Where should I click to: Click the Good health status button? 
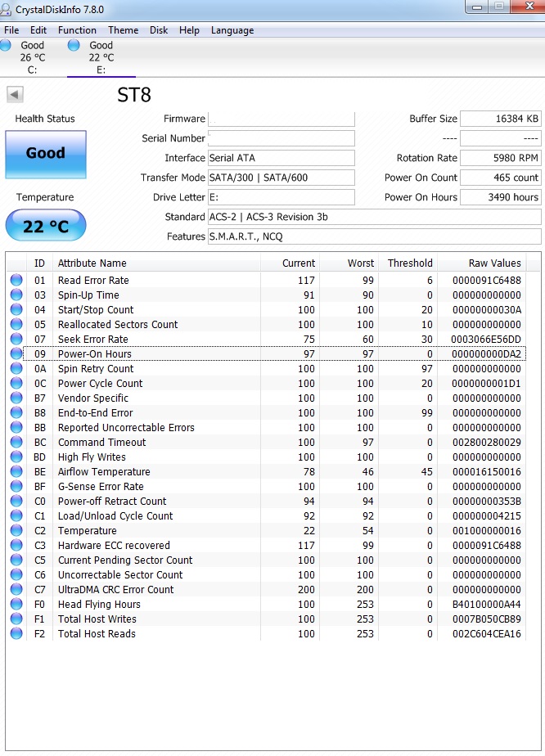point(46,155)
